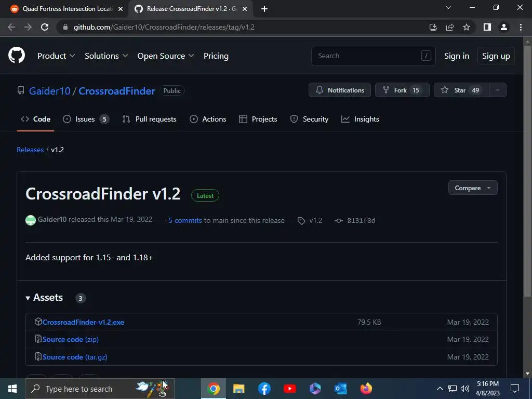Open the Chrome tab search chevron
The width and height of the screenshot is (532, 399).
(448, 7)
